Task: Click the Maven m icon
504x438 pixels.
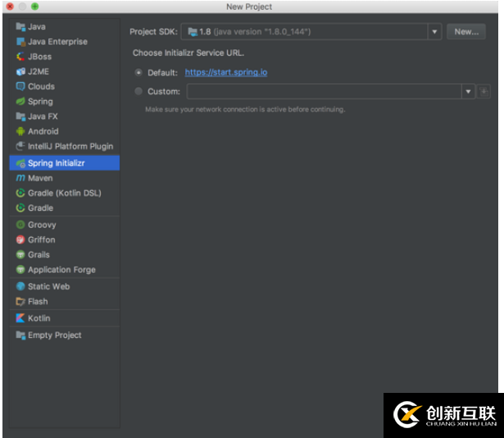Action: click(x=20, y=178)
